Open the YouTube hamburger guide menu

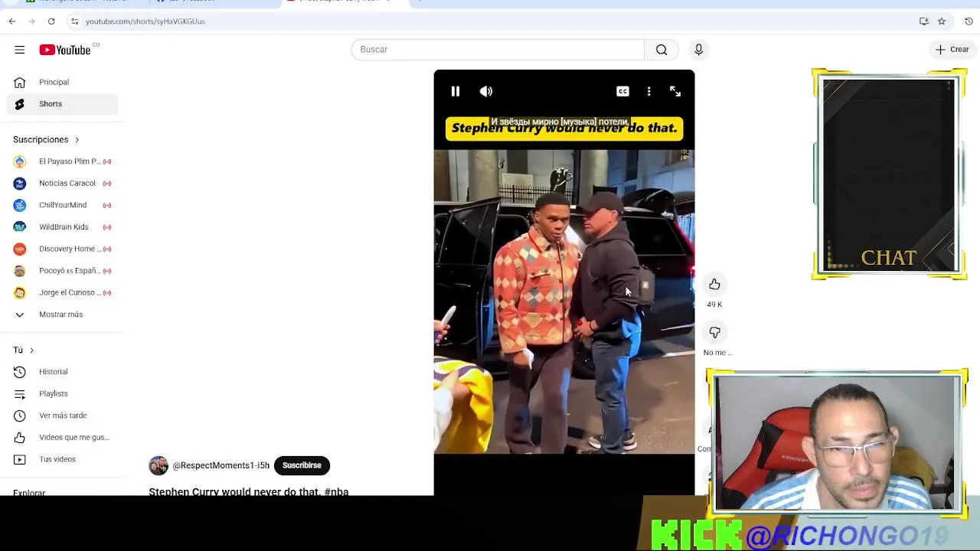coord(19,50)
